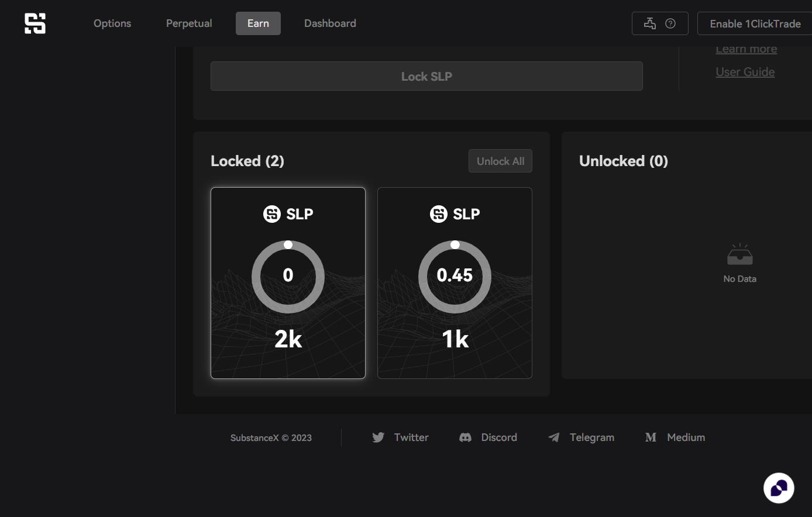Click the faucet icon in header
The image size is (812, 517).
(x=650, y=23)
